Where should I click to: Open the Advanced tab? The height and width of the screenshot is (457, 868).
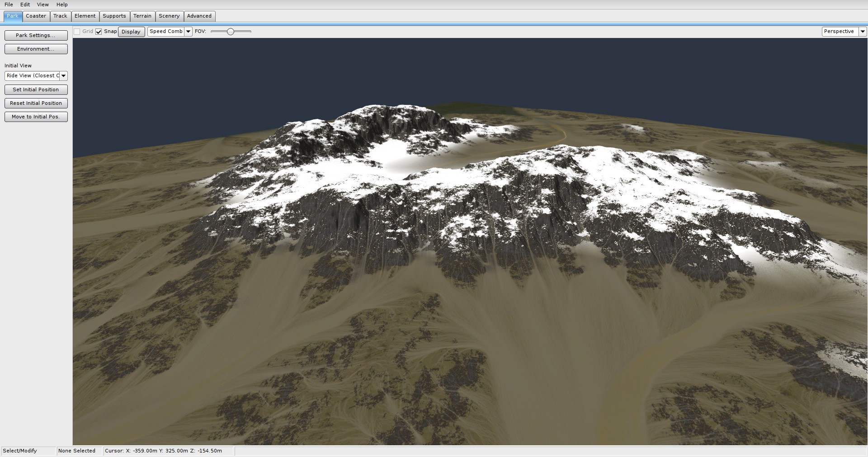(x=199, y=16)
